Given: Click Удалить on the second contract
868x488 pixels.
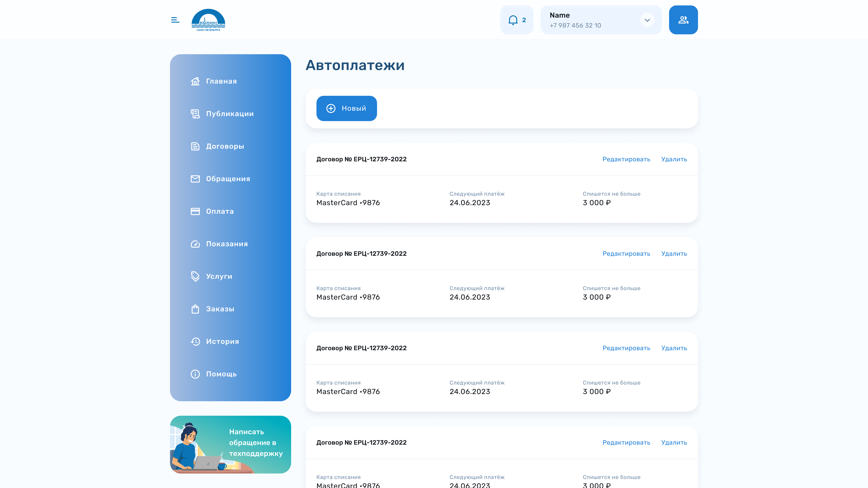Looking at the screenshot, I should click(x=674, y=253).
